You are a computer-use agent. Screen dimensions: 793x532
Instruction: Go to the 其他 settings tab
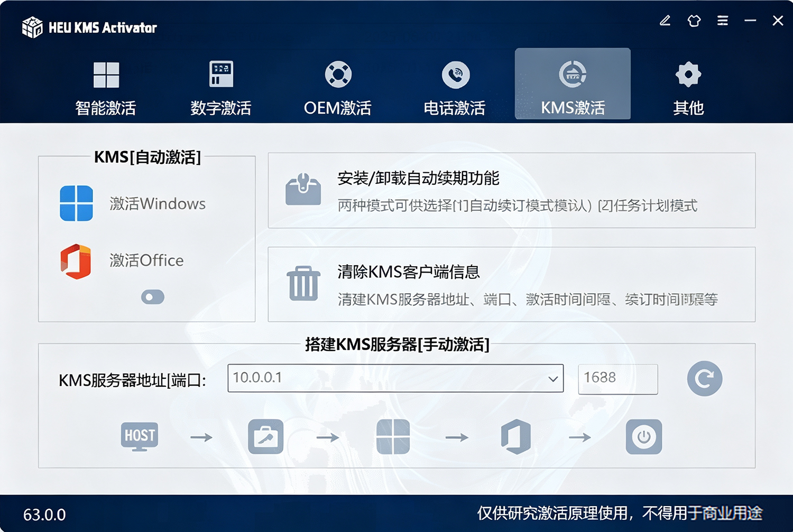(688, 88)
